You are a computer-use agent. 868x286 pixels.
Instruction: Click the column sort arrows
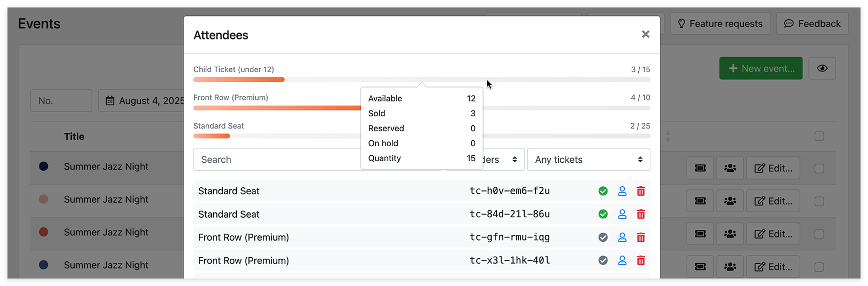coord(668,137)
